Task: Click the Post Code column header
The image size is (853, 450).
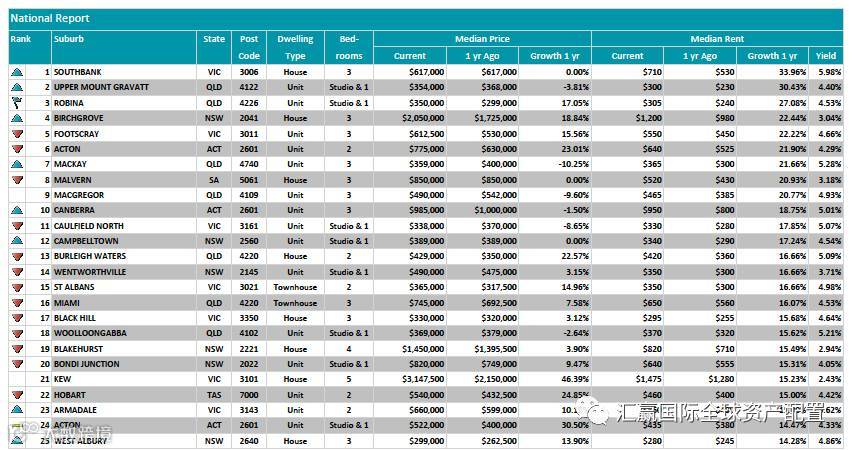Action: 249,47
